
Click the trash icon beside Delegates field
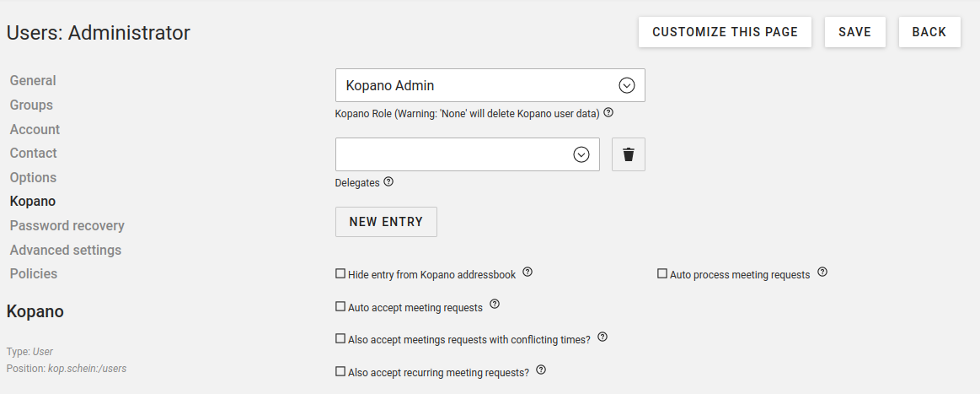(628, 154)
